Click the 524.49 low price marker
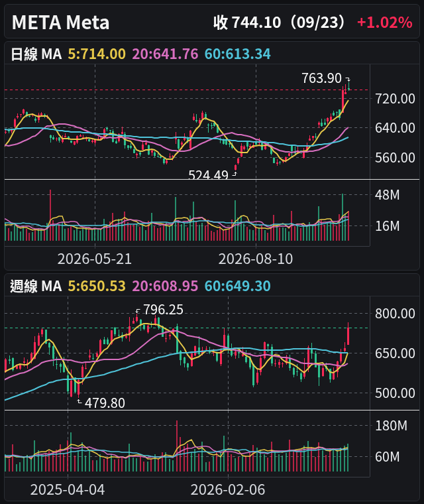This screenshot has height=504, width=424. tap(208, 174)
